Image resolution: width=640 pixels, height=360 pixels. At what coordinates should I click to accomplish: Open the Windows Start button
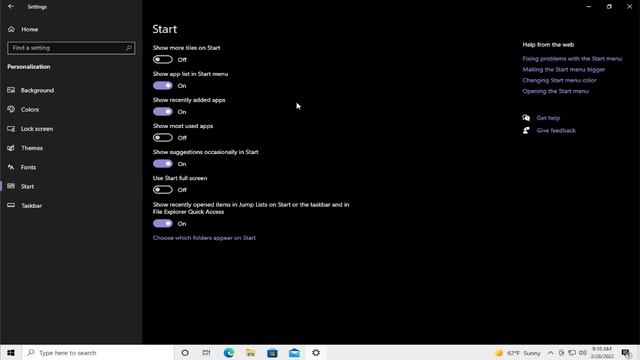[11, 353]
